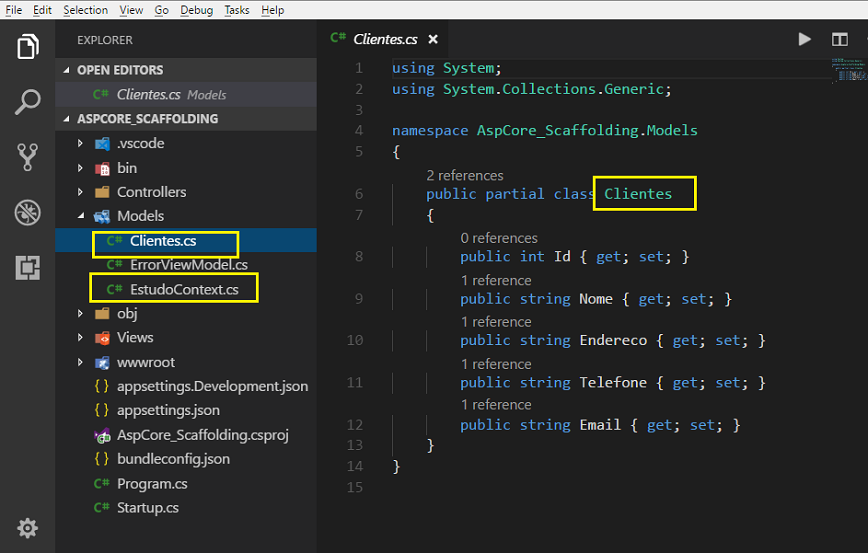Screen dimensions: 868x553
Task: Click the csproj file icon
Action: (x=102, y=436)
